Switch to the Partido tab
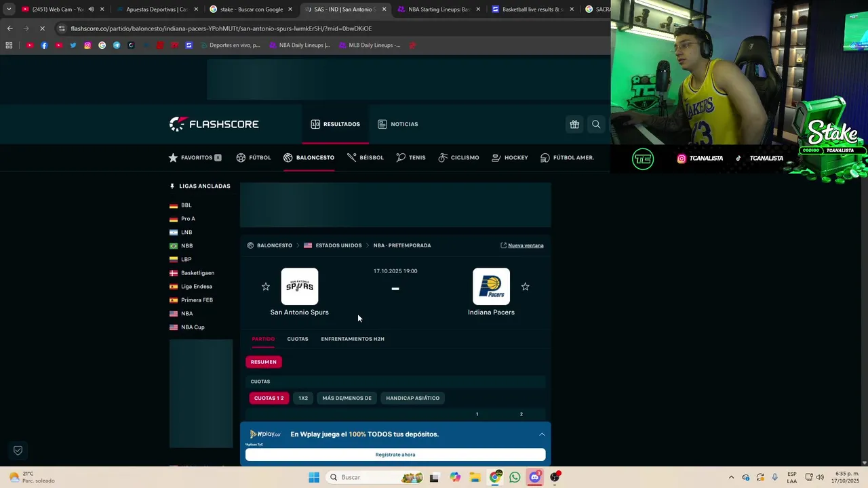 pyautogui.click(x=263, y=339)
